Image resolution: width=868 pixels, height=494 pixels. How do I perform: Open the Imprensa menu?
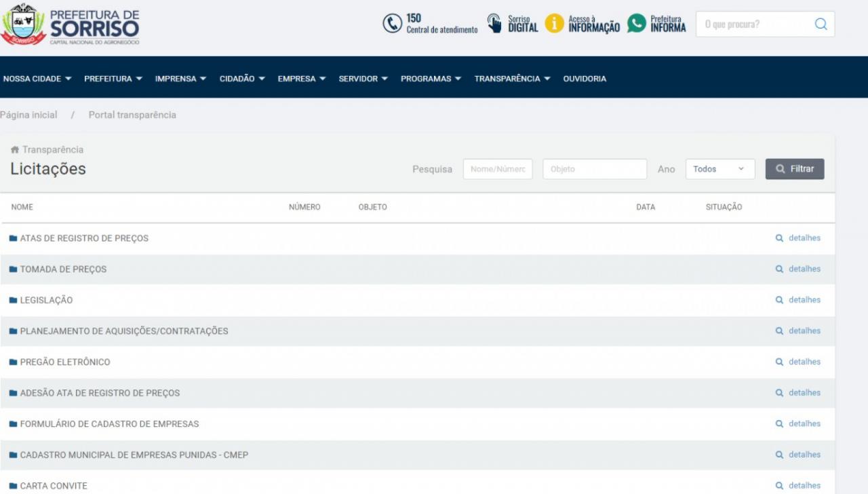(180, 79)
